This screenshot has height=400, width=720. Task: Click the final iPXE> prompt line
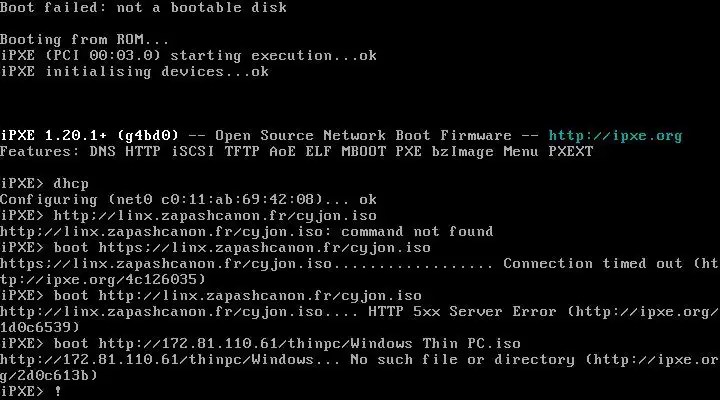click(32, 392)
